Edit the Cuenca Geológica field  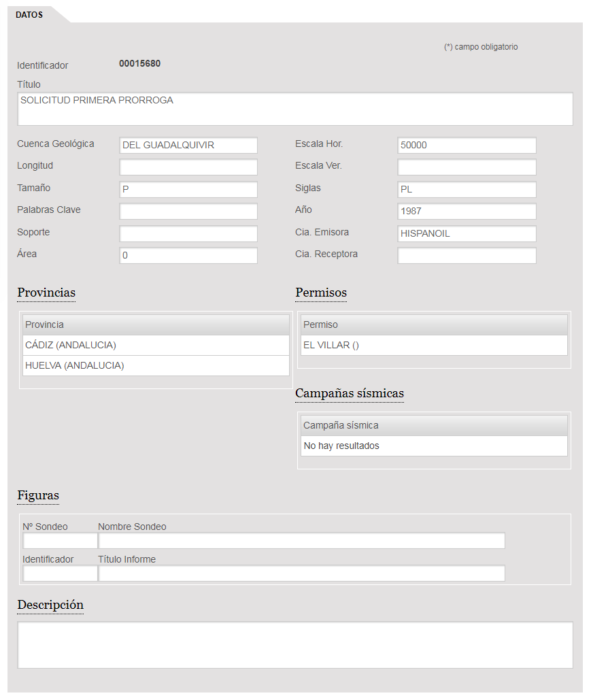[x=188, y=145]
